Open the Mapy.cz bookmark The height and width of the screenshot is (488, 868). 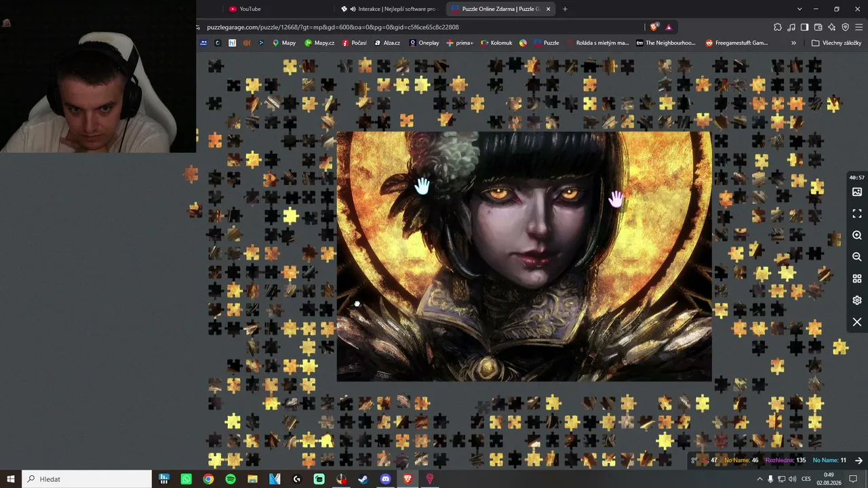(x=319, y=43)
